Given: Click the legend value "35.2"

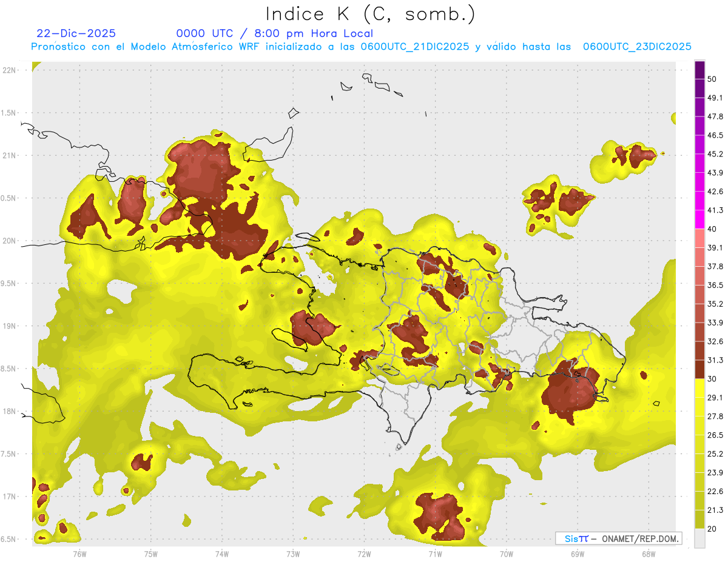Looking at the screenshot, I should 715,304.
